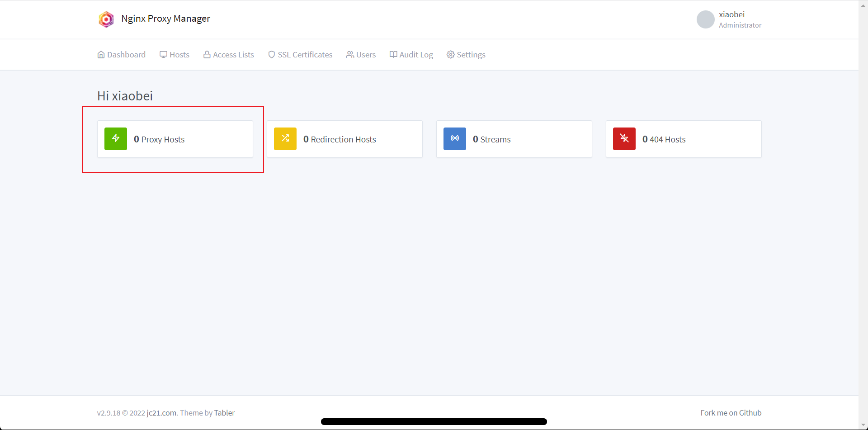Click the Fork me on Github link
Viewport: 868px width, 430px height.
coord(731,413)
